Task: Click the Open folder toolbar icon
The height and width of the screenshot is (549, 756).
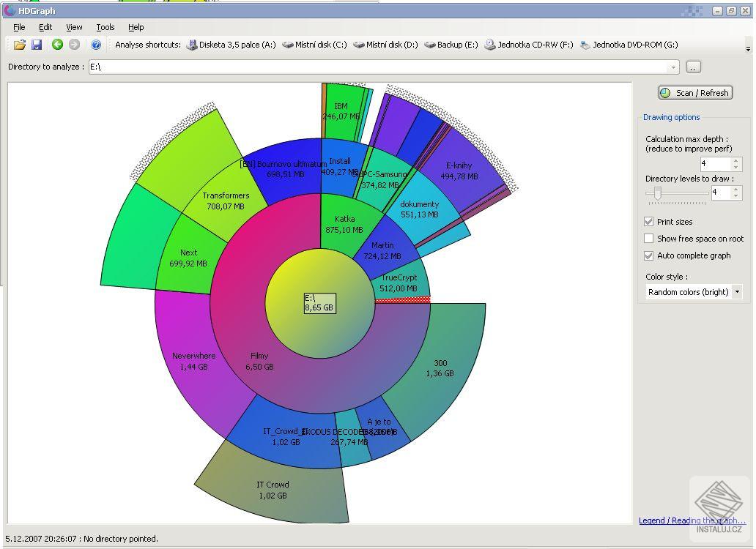Action: pos(20,45)
